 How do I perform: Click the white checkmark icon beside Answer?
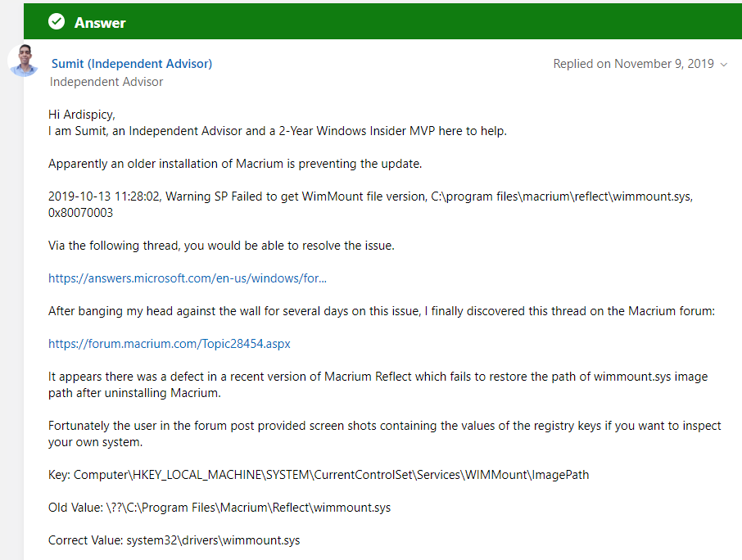(x=57, y=22)
